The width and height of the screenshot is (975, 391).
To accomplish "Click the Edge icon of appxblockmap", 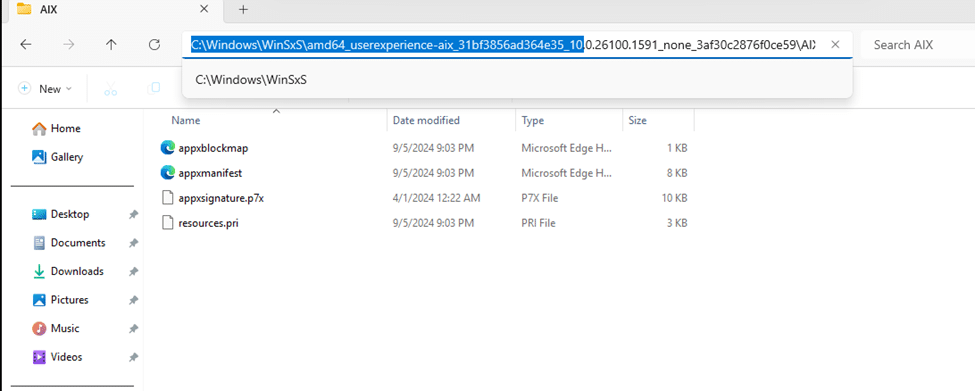I will (167, 148).
